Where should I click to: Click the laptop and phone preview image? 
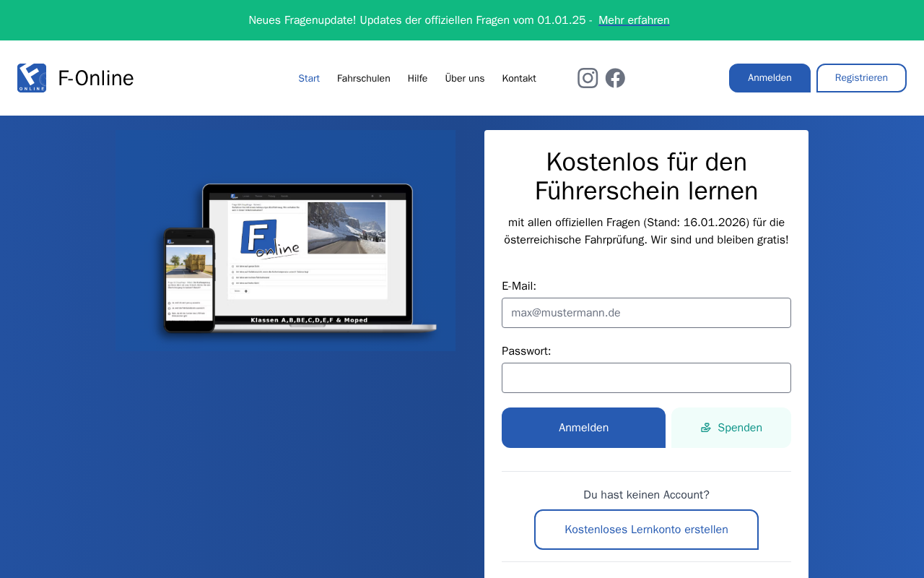(x=286, y=241)
